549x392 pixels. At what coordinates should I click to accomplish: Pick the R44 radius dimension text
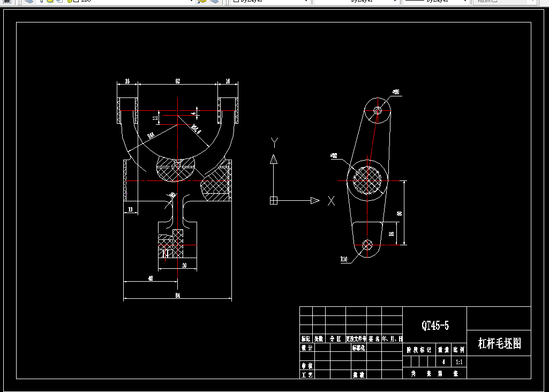click(151, 135)
